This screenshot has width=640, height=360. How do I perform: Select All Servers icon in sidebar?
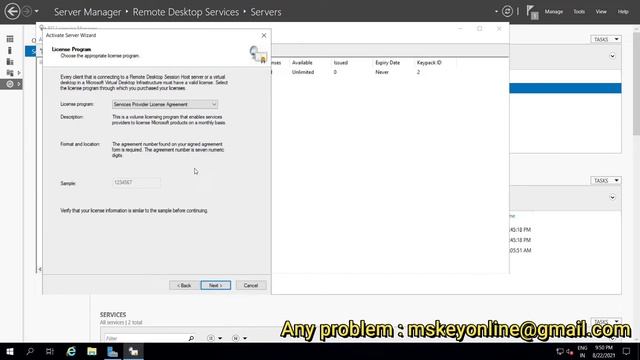(x=10, y=62)
